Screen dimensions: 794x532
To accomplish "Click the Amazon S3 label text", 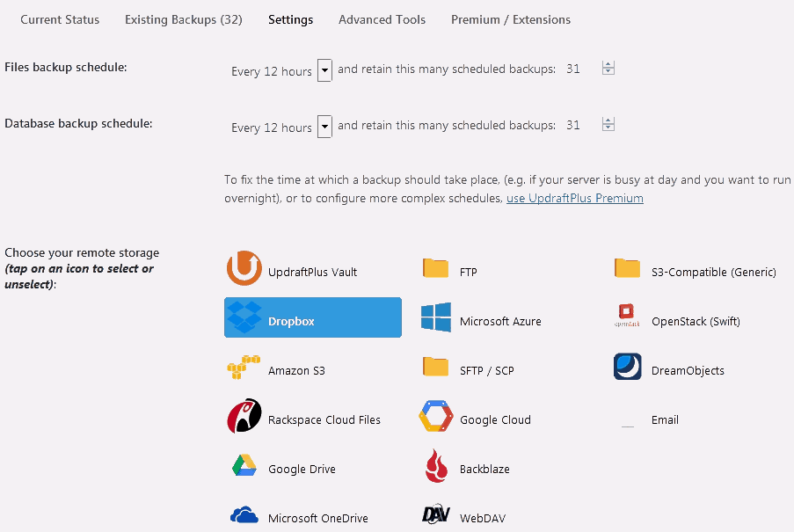I will (x=296, y=370).
